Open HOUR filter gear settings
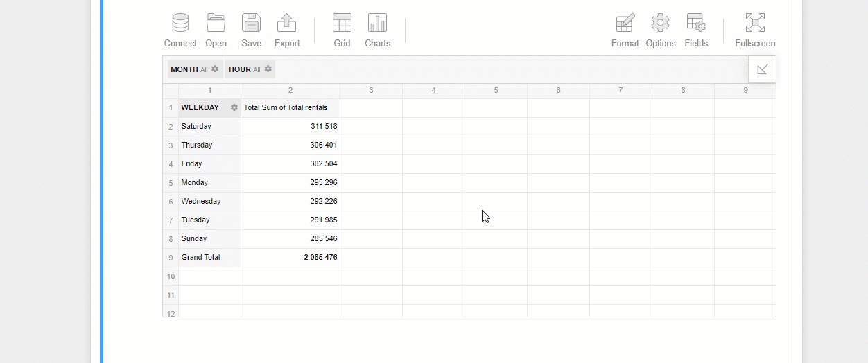The width and height of the screenshot is (868, 363). 268,69
